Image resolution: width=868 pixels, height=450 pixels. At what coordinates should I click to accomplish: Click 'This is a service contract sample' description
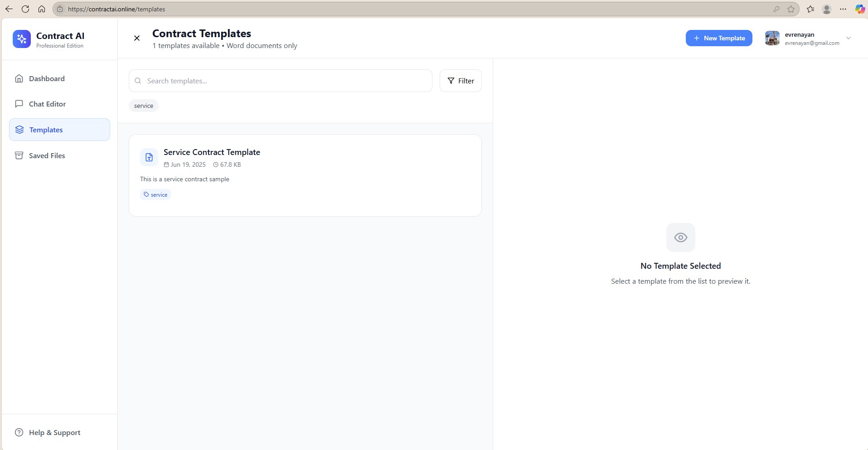184,179
